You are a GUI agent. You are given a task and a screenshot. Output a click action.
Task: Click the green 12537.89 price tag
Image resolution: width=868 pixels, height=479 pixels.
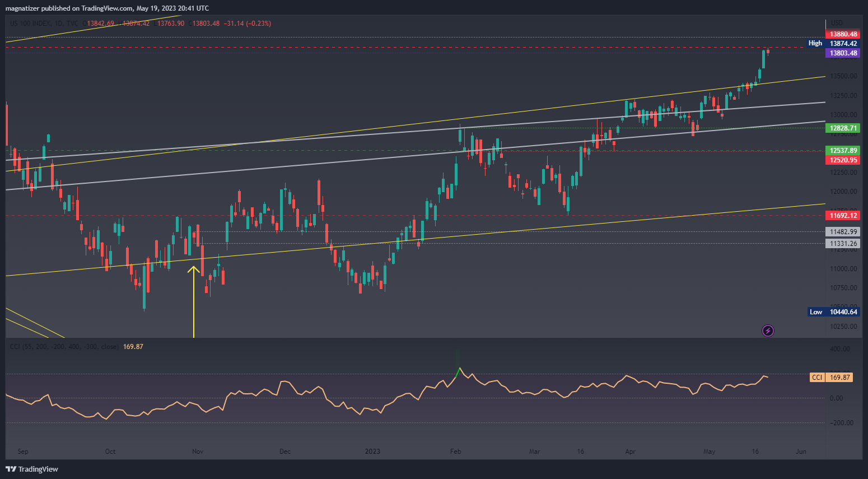843,151
